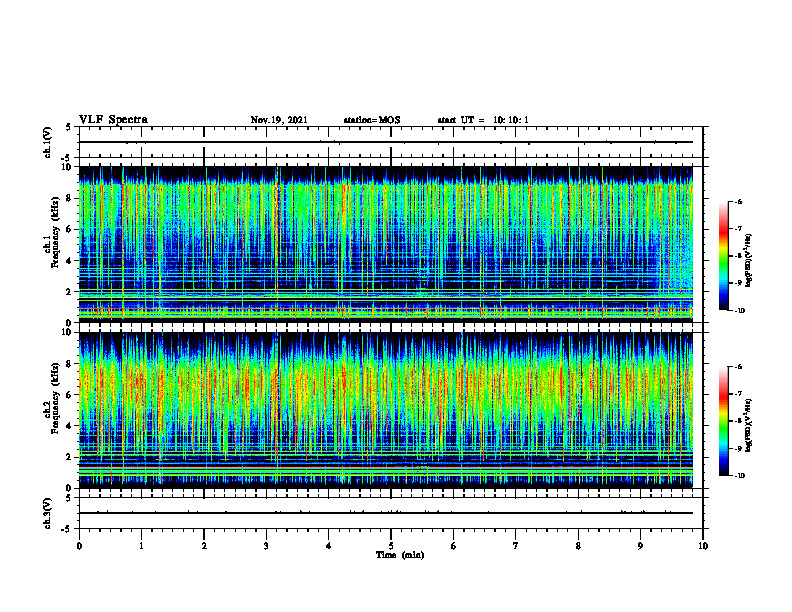Click the '-10' label on ch.1 color bar
This screenshot has width=792, height=612.
coord(739,311)
